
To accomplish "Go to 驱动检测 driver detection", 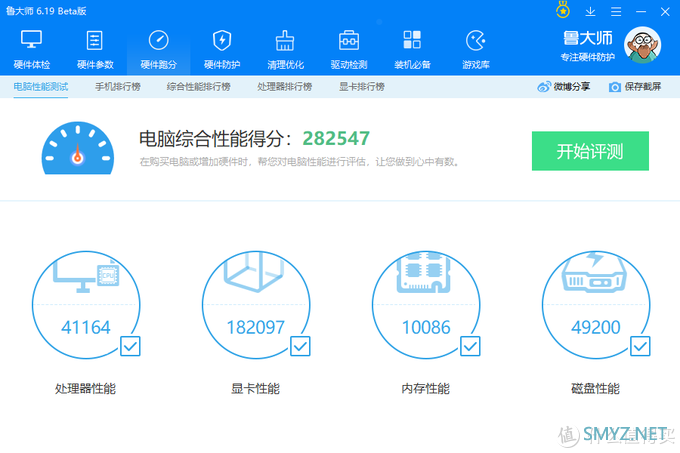I will [349, 48].
